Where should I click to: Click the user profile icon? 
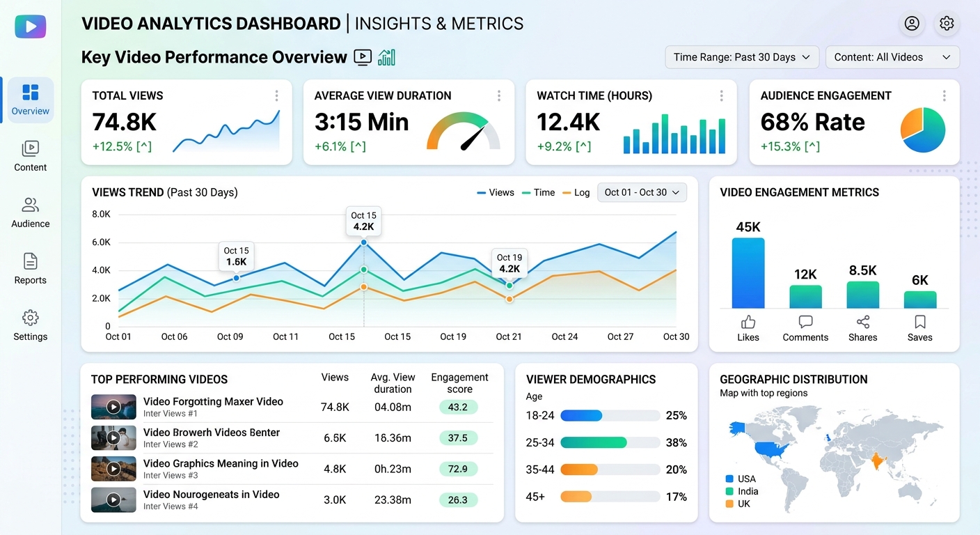pyautogui.click(x=911, y=24)
